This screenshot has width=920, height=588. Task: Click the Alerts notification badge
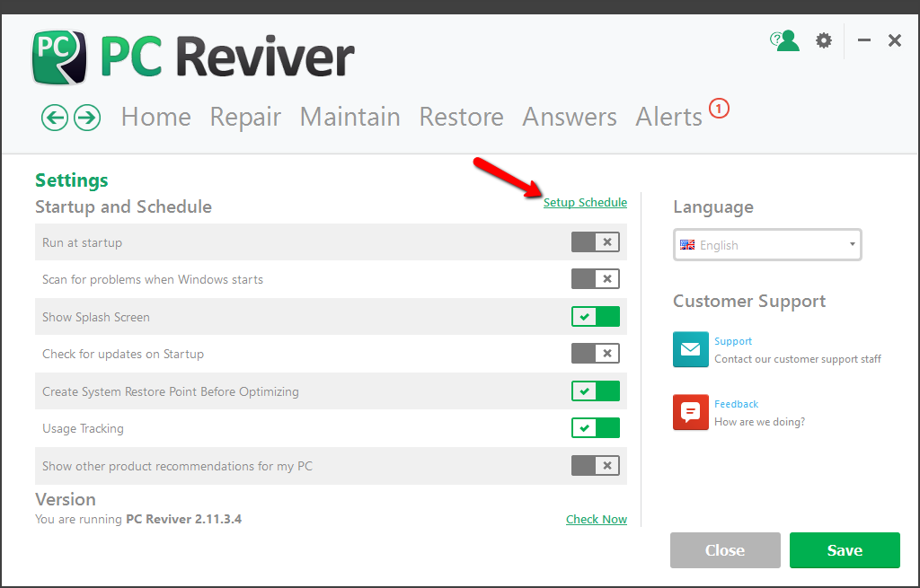(719, 109)
